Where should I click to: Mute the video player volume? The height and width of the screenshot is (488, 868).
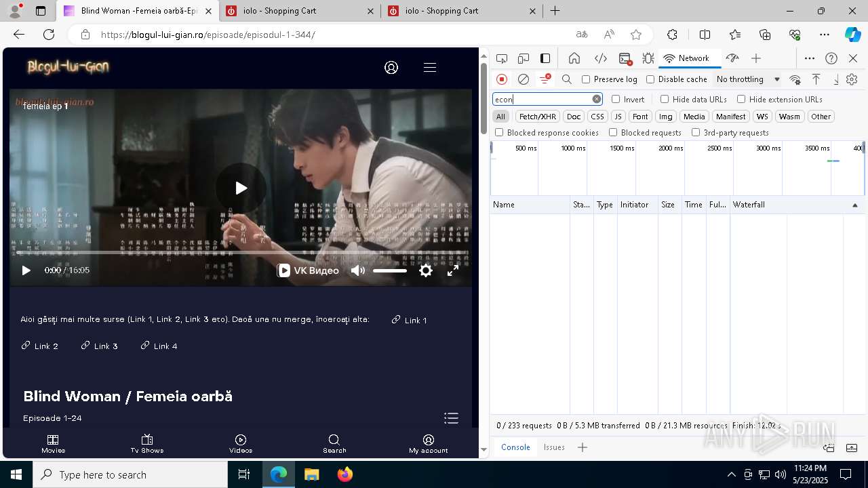point(358,270)
